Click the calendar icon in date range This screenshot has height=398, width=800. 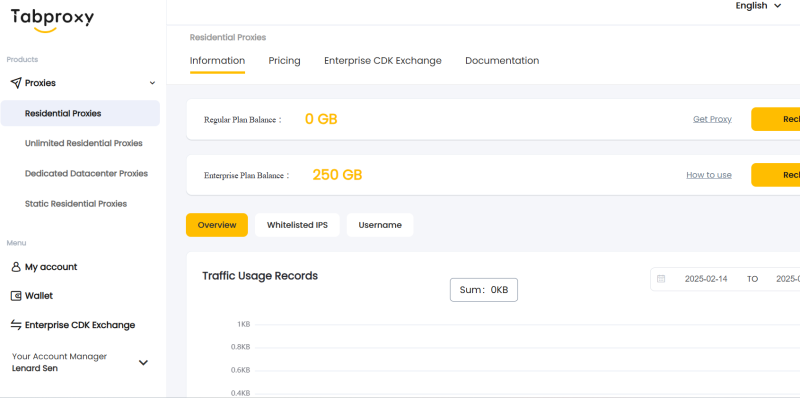pyautogui.click(x=661, y=279)
